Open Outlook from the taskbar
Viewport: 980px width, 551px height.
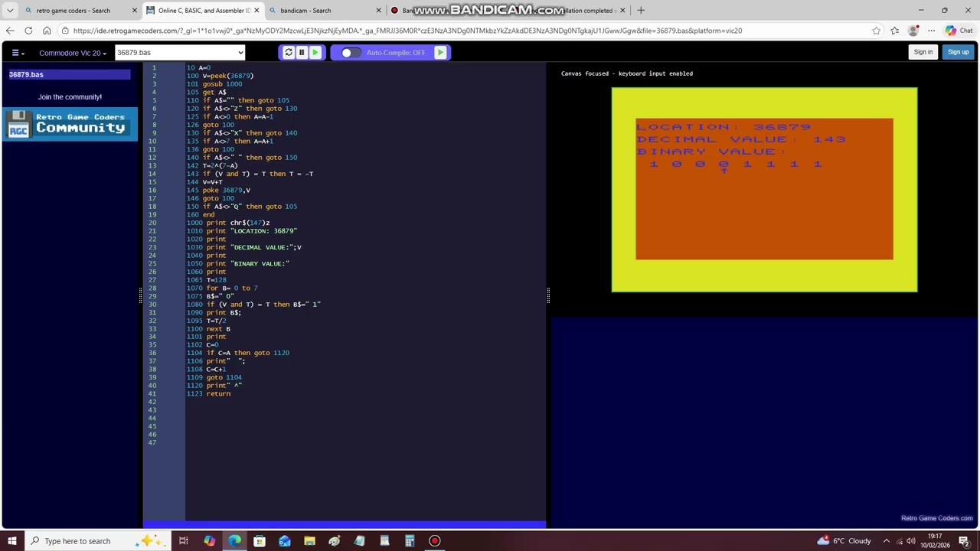point(284,541)
